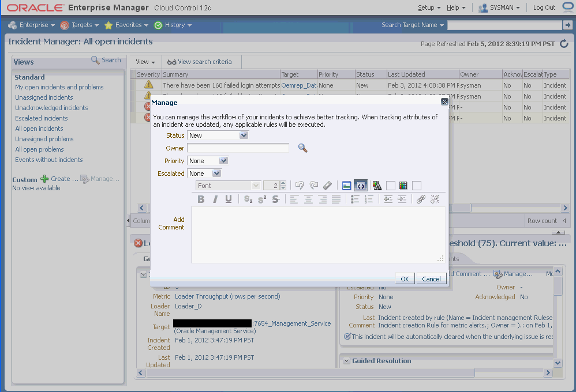
Task: Search for owner with magnifier icon
Action: pyautogui.click(x=302, y=148)
